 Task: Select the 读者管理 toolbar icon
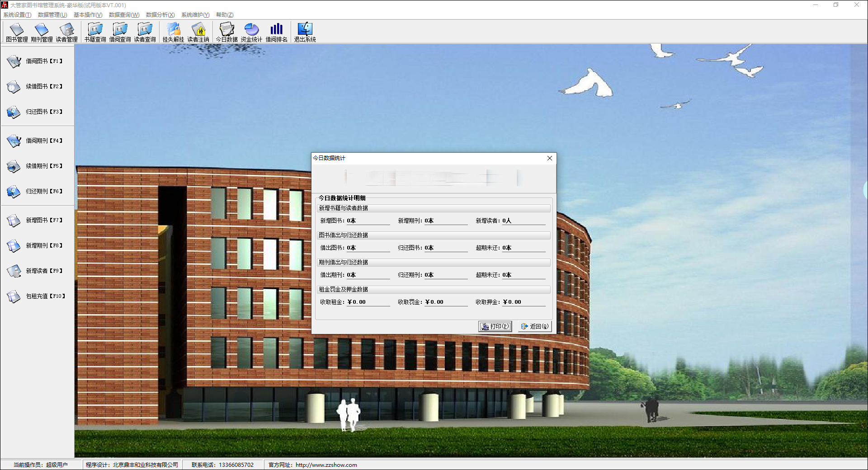[66, 33]
